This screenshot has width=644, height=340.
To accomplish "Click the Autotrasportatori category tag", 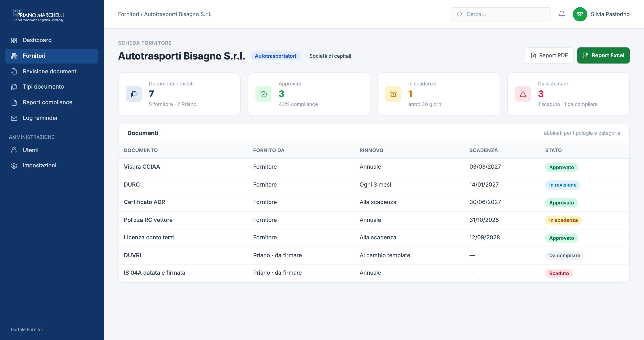I will pyautogui.click(x=275, y=56).
